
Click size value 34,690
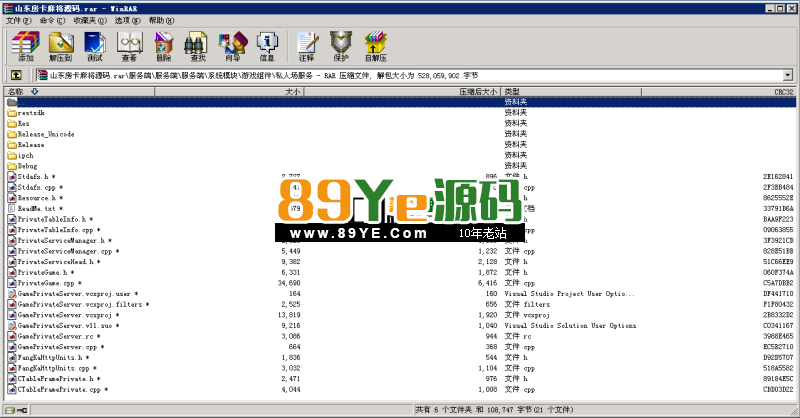point(289,283)
